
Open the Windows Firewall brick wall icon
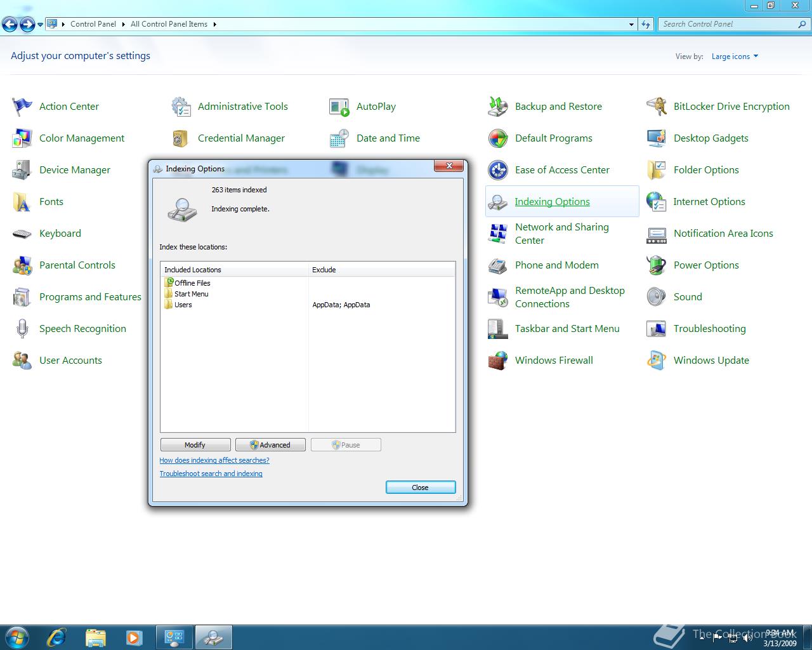coord(498,361)
